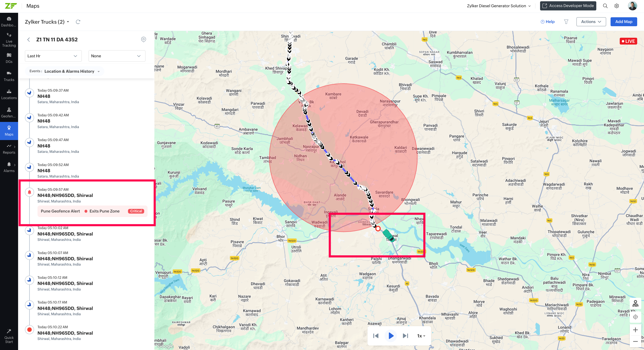Click the back arrow beside Z1 TN 11 DA 4352
This screenshot has width=644, height=350.
pos(29,39)
